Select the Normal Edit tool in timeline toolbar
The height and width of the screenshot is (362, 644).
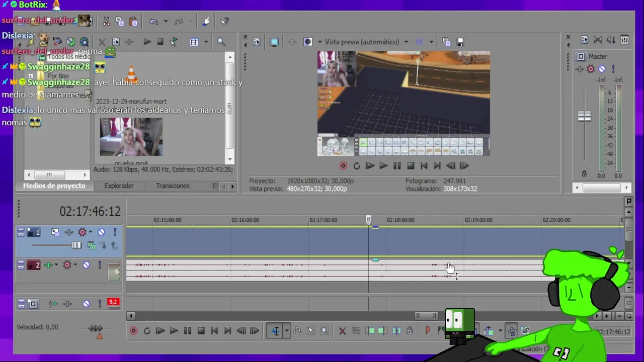pos(275,331)
